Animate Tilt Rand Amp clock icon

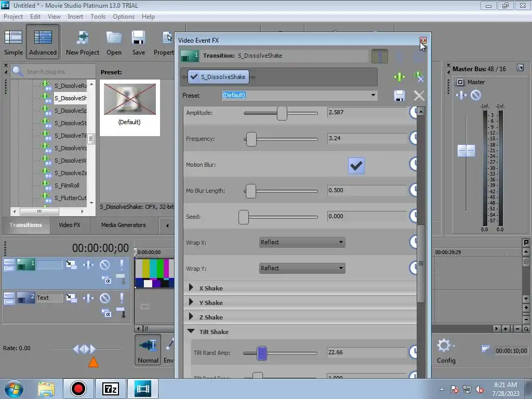[413, 352]
